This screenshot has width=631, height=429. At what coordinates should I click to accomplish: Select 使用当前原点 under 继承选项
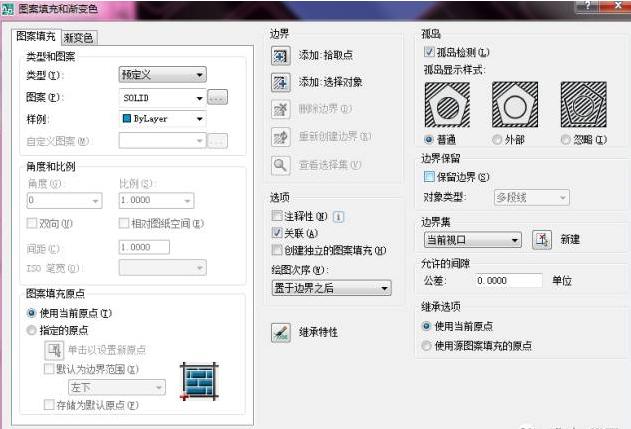point(426,326)
